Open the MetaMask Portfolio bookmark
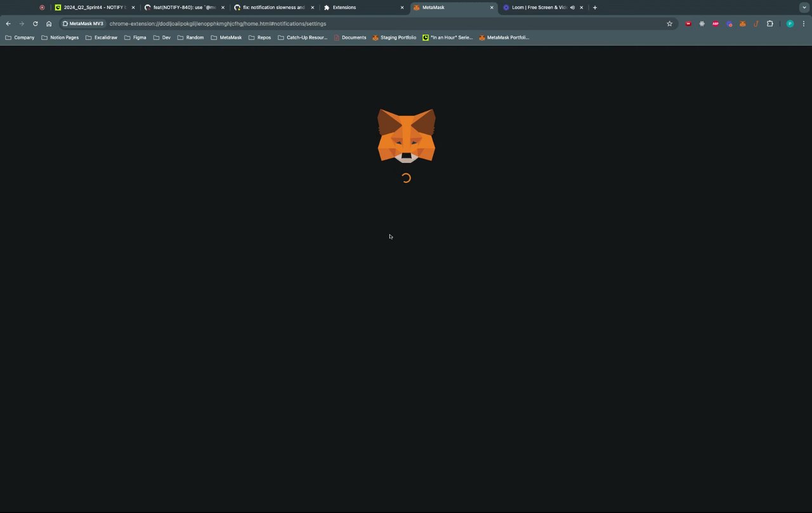Screen dimensions: 812x513 (x=504, y=37)
